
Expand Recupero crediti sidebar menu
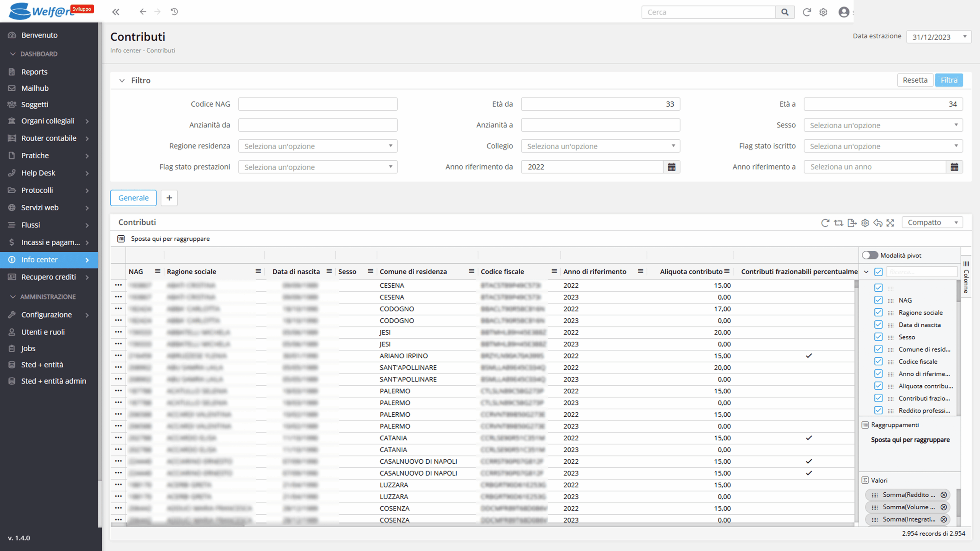point(49,277)
